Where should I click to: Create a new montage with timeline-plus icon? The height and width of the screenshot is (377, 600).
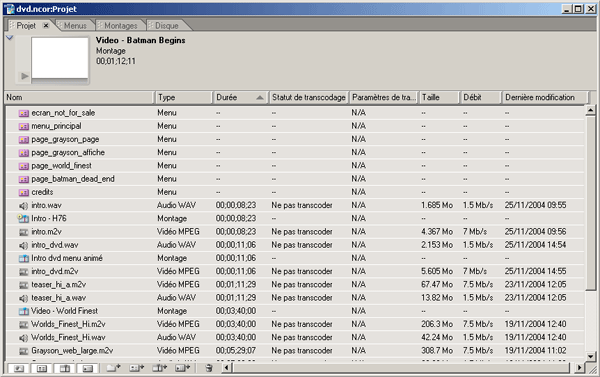(x=160, y=368)
